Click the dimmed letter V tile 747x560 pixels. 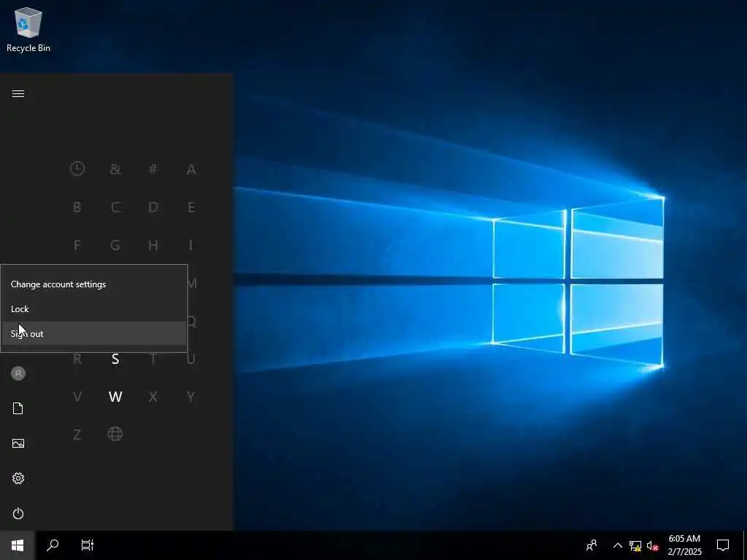[x=77, y=397]
